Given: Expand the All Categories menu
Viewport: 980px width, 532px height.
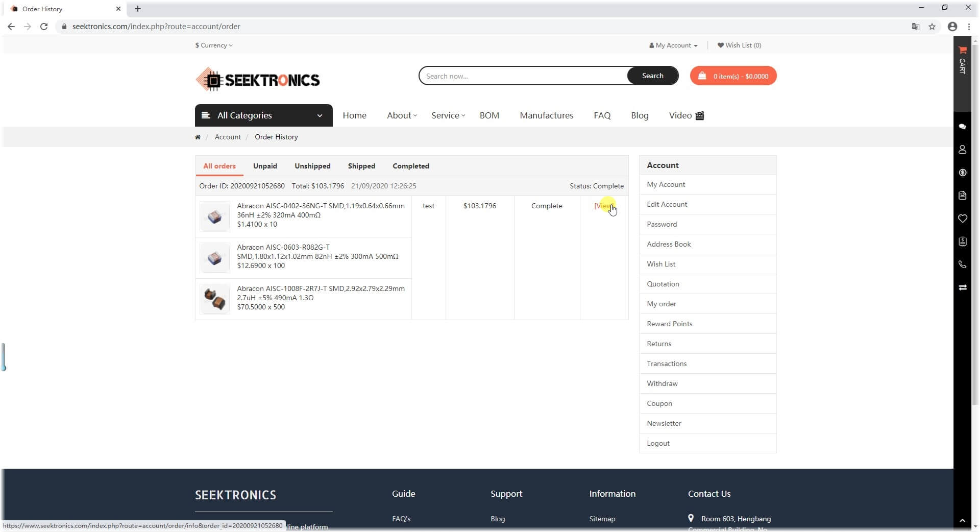Looking at the screenshot, I should [x=263, y=115].
